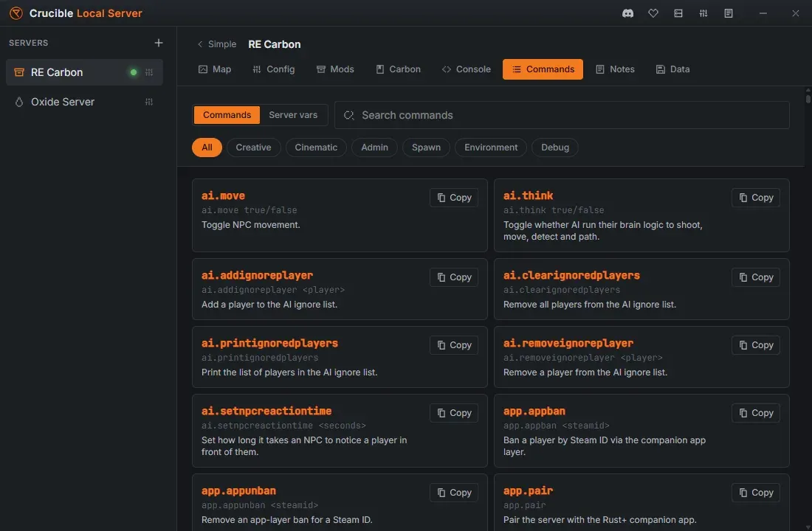Click the Crucible logo icon
The height and width of the screenshot is (531, 812).
click(x=16, y=13)
